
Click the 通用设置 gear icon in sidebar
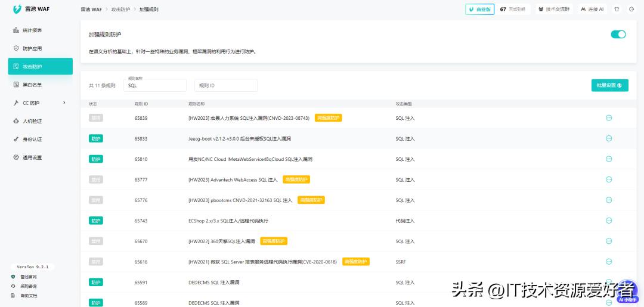click(16, 157)
